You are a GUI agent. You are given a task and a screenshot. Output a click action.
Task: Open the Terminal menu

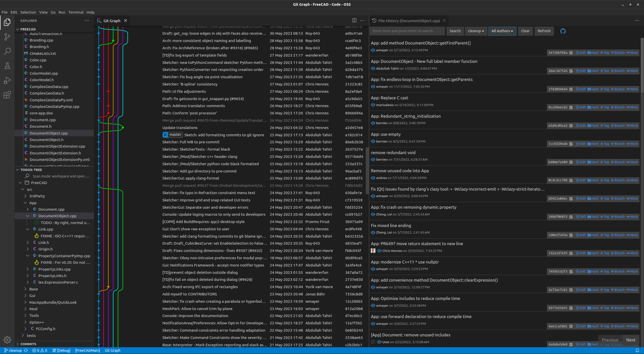(x=76, y=12)
